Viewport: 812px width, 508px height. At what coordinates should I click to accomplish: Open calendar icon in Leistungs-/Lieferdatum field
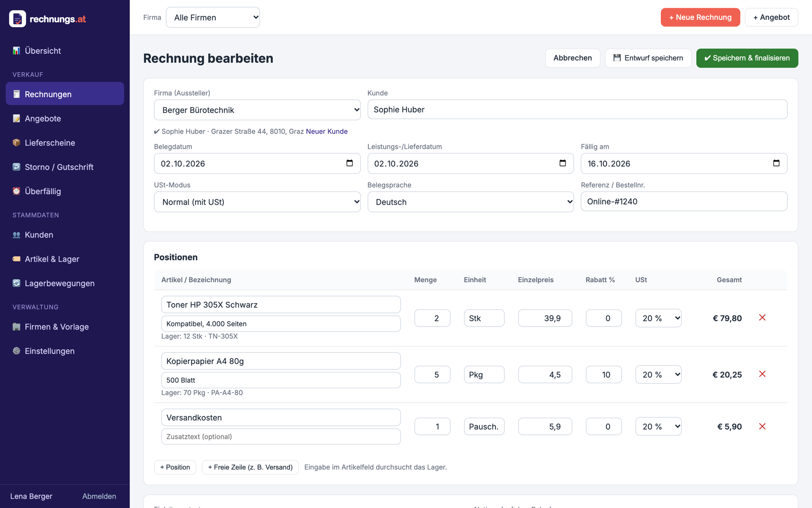(x=563, y=163)
